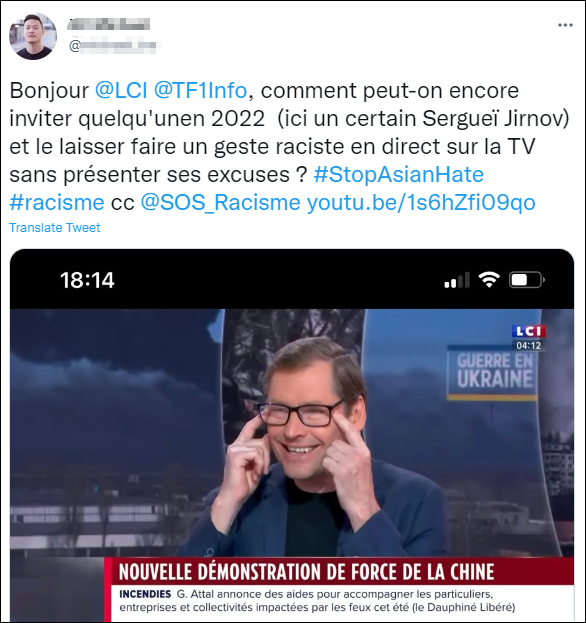Open the blurred author display name

click(x=108, y=24)
